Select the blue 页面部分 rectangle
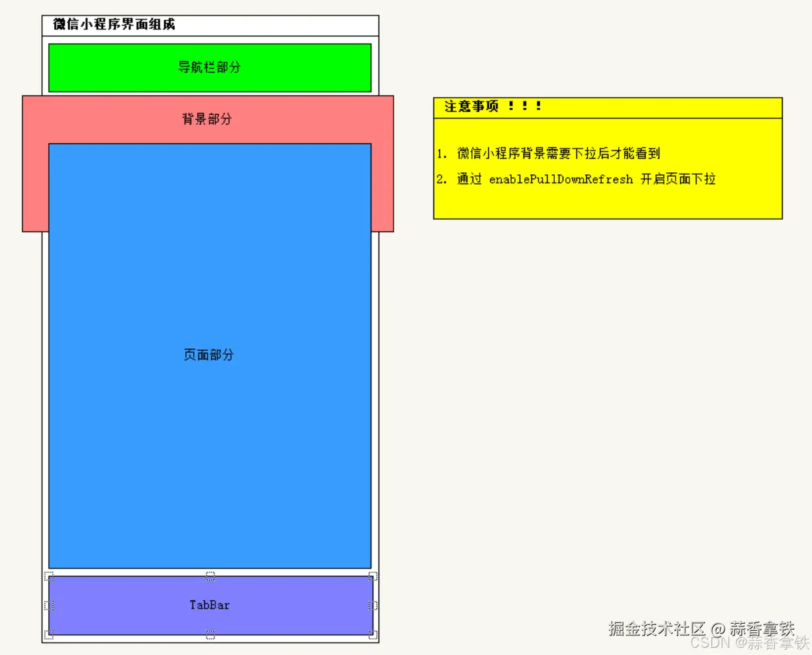This screenshot has height=655, width=812. [x=210, y=356]
